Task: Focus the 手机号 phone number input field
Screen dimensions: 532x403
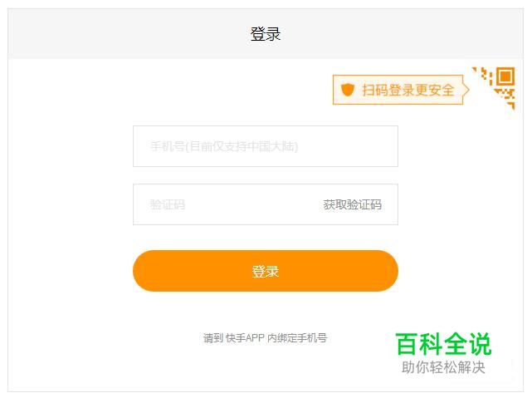Action: point(266,146)
